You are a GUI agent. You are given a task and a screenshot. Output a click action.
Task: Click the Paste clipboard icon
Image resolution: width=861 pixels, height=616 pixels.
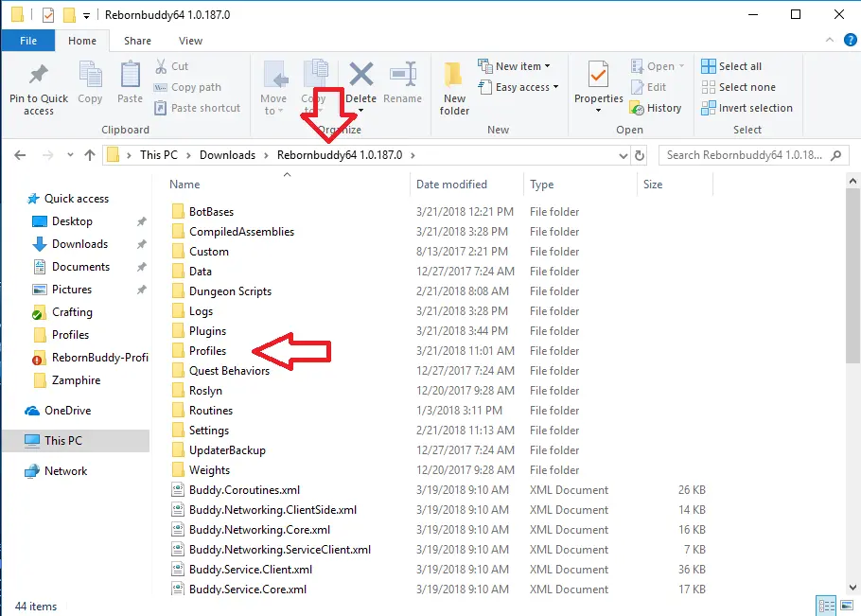point(131,75)
